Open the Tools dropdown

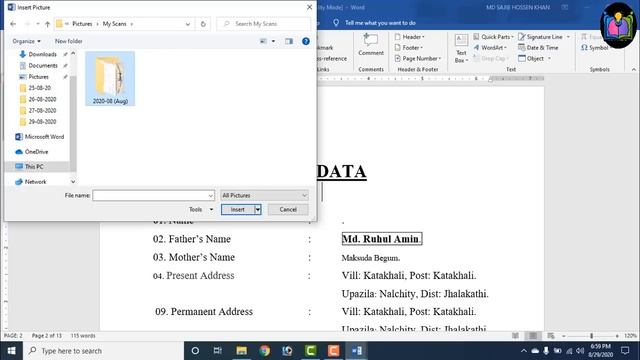[201, 209]
